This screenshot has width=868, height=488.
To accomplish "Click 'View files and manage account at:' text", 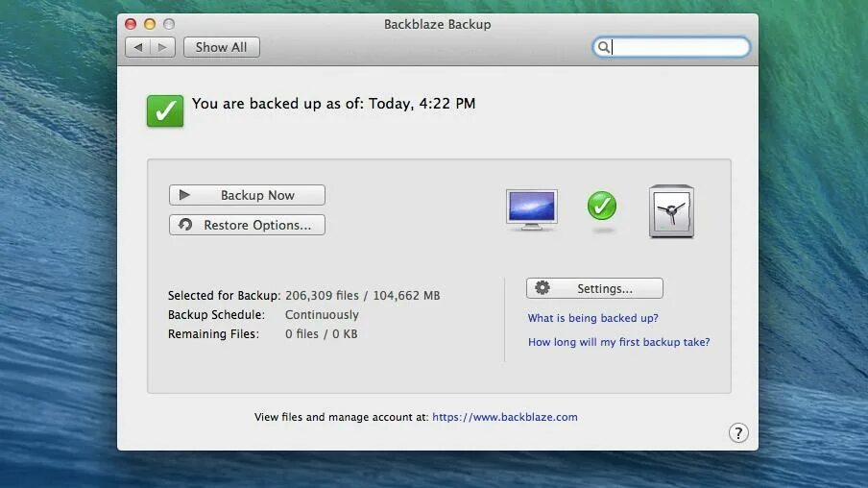I will (342, 417).
